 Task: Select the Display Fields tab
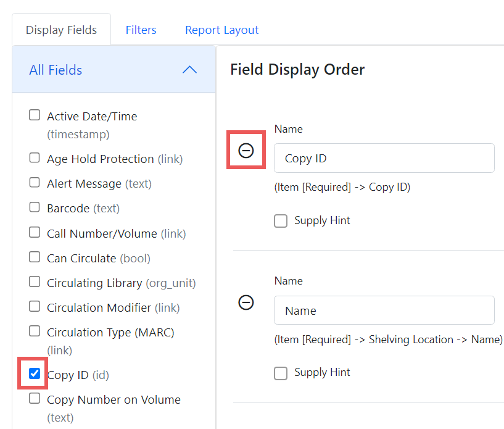pyautogui.click(x=61, y=29)
